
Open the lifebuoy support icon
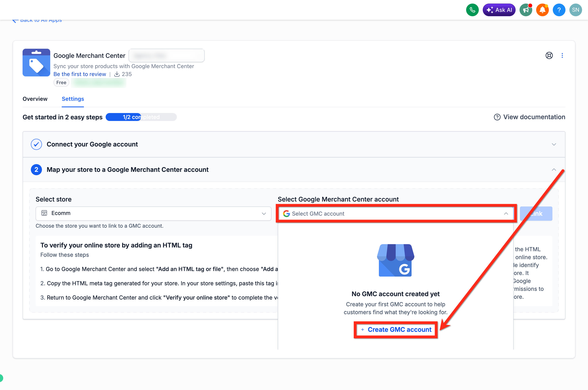pyautogui.click(x=549, y=55)
